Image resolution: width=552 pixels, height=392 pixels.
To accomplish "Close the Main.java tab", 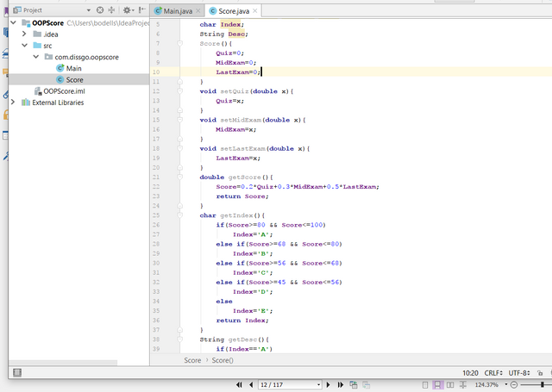I will (198, 11).
